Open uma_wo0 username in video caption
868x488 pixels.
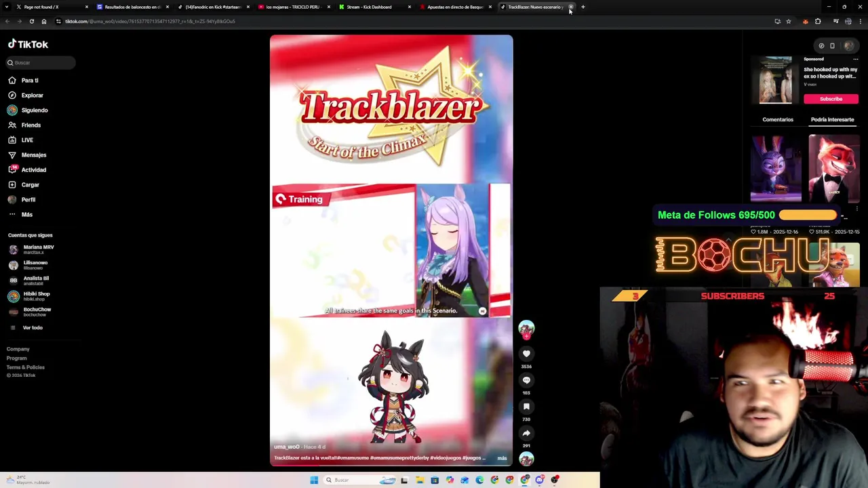click(x=286, y=447)
